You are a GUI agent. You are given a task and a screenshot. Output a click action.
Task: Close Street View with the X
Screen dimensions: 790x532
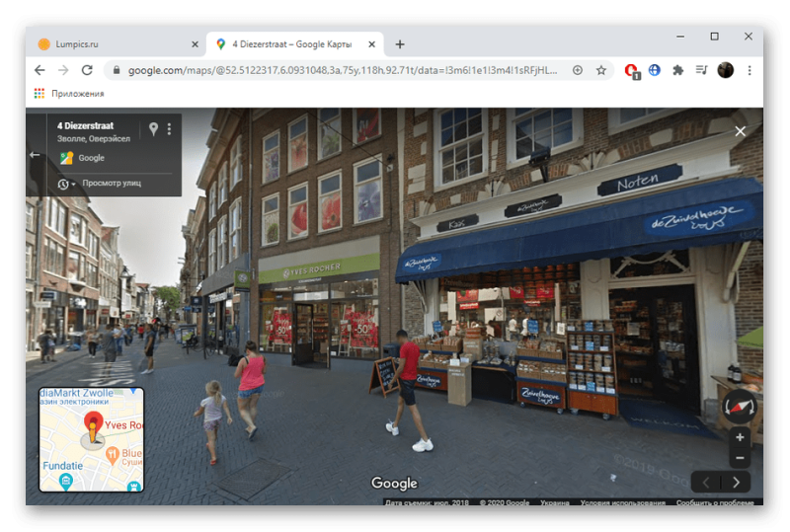tap(740, 131)
